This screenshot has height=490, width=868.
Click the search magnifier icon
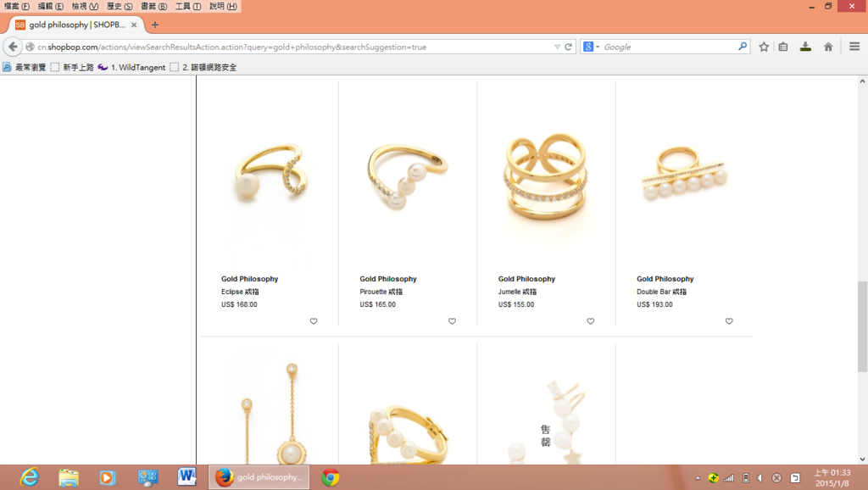coord(743,47)
